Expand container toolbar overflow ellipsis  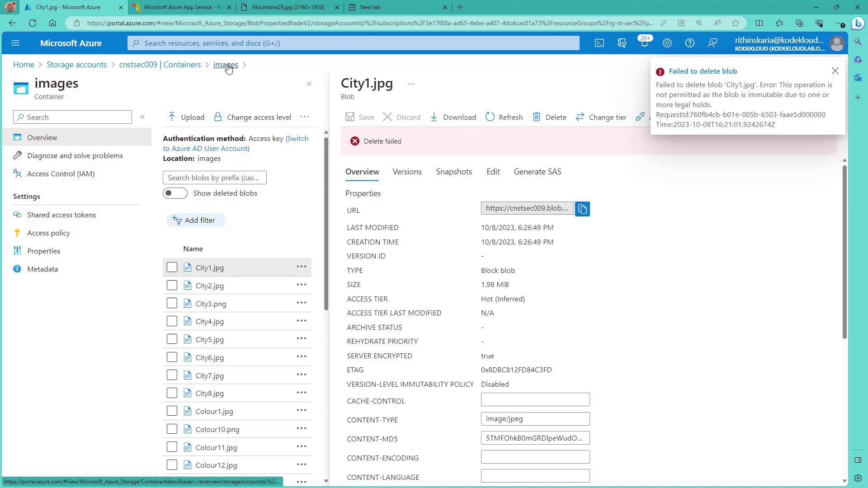point(305,117)
